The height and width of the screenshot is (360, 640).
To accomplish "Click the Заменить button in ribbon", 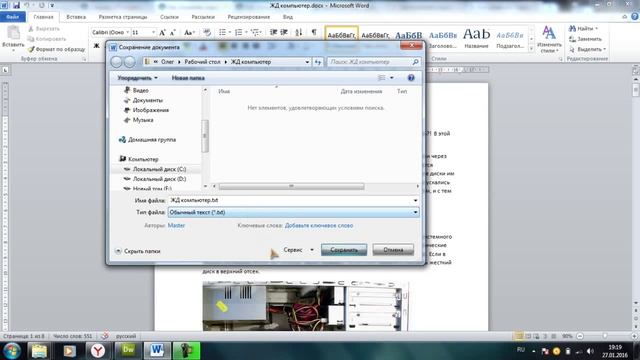I will pyautogui.click(x=586, y=39).
